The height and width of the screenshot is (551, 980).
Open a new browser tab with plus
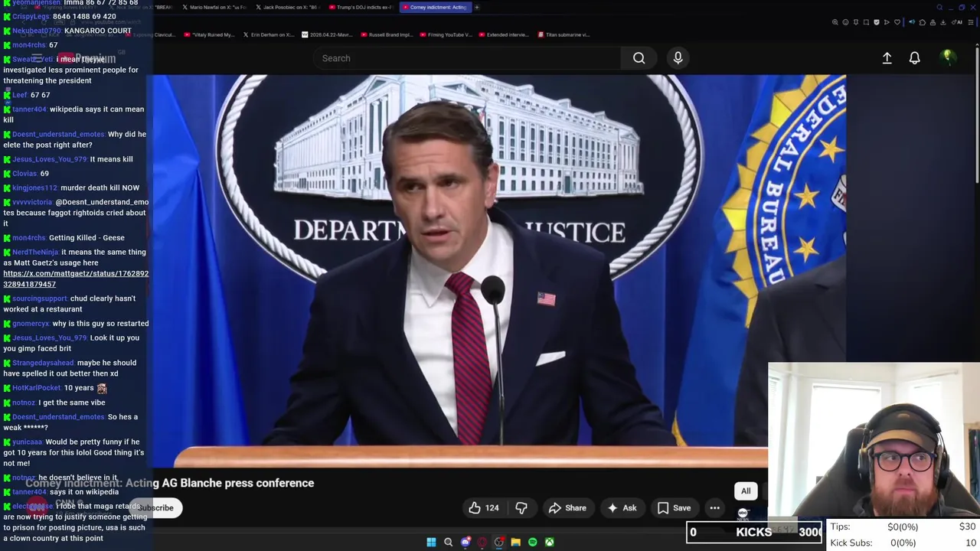coord(476,7)
